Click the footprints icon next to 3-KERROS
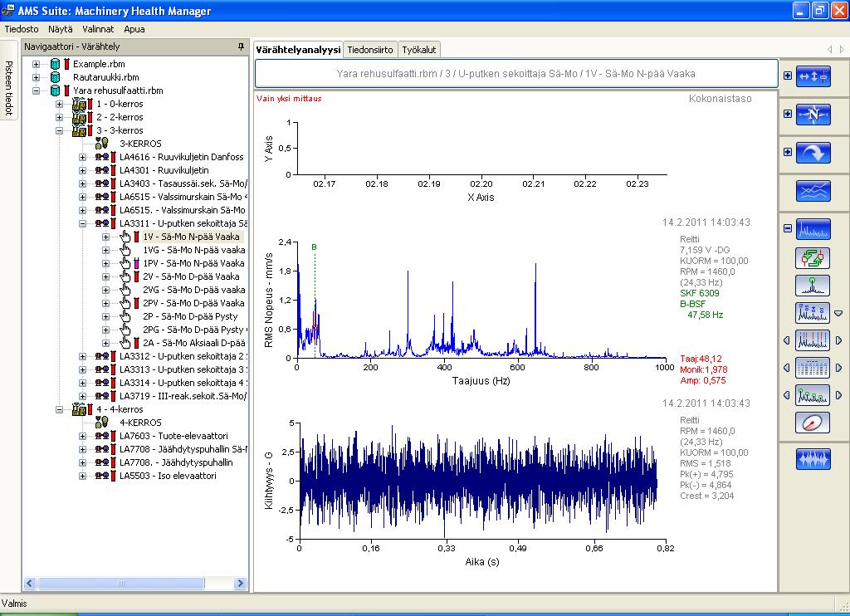 [x=101, y=143]
